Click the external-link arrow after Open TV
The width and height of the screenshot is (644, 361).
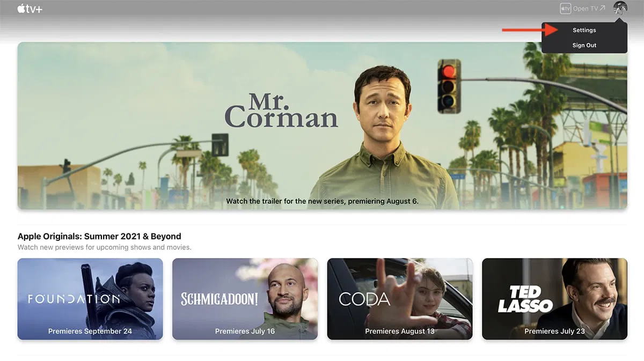(601, 8)
